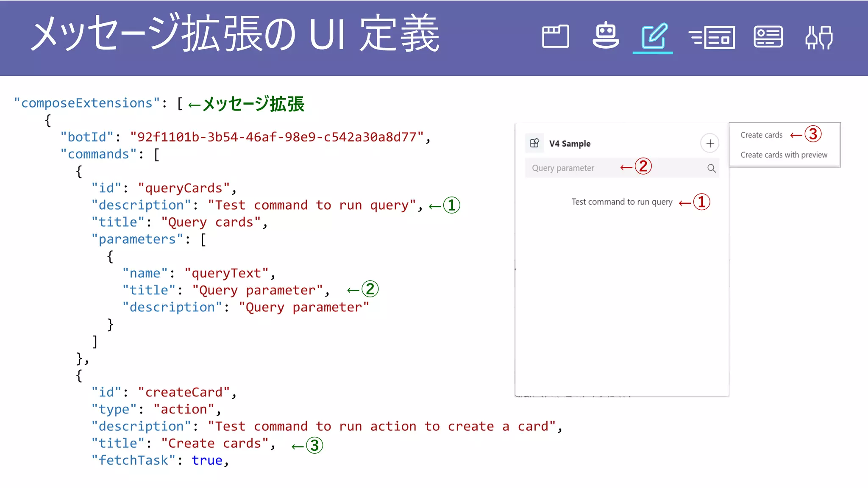The height and width of the screenshot is (488, 868).
Task: Choose Create cards menu entry
Action: (x=761, y=135)
